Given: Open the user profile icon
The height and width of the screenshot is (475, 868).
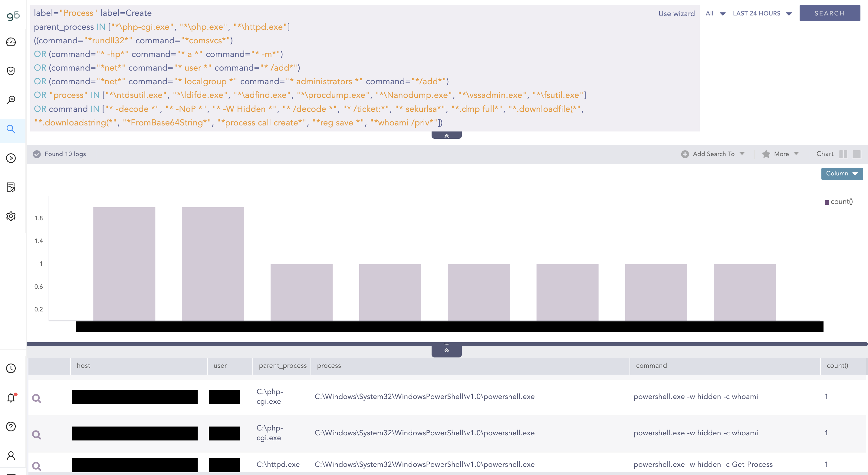Looking at the screenshot, I should click(x=11, y=456).
